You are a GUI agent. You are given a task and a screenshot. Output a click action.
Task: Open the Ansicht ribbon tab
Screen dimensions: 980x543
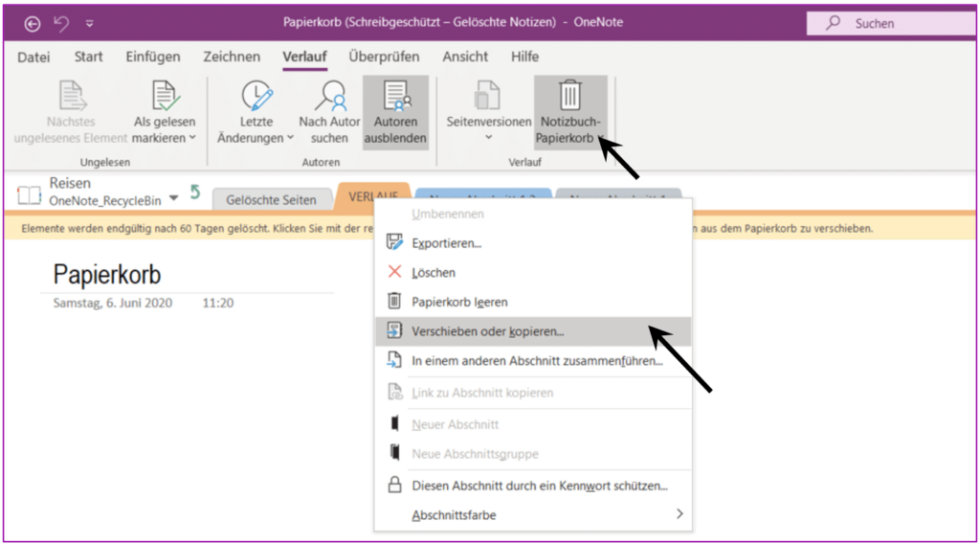466,57
